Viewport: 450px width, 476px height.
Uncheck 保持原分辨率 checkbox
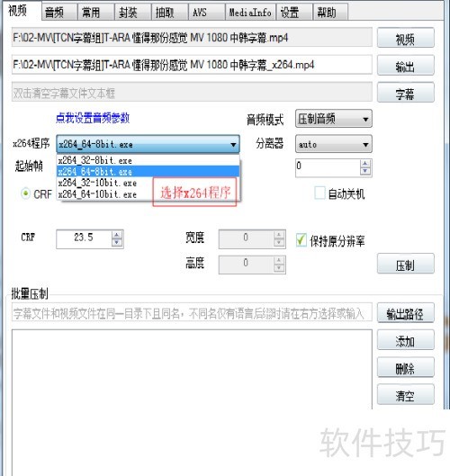point(301,240)
